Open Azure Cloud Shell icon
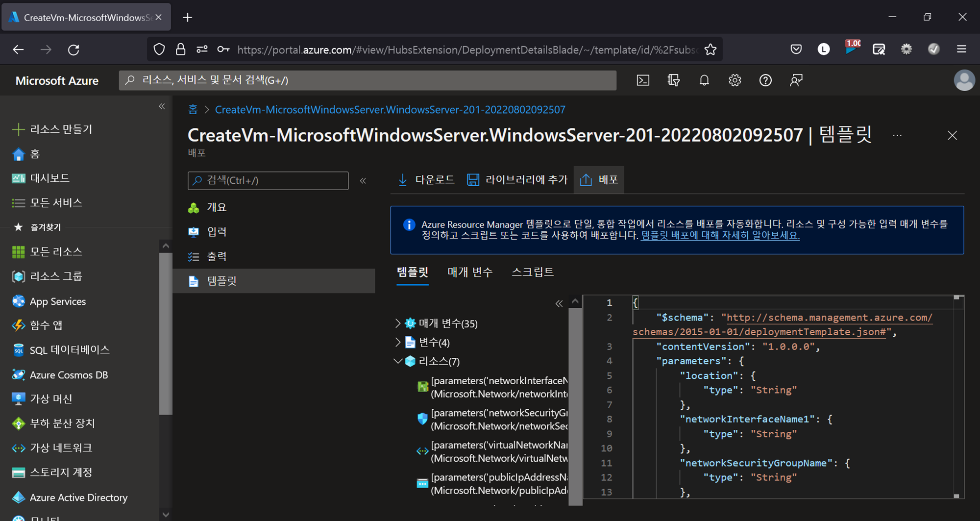This screenshot has width=980, height=521. tap(643, 80)
